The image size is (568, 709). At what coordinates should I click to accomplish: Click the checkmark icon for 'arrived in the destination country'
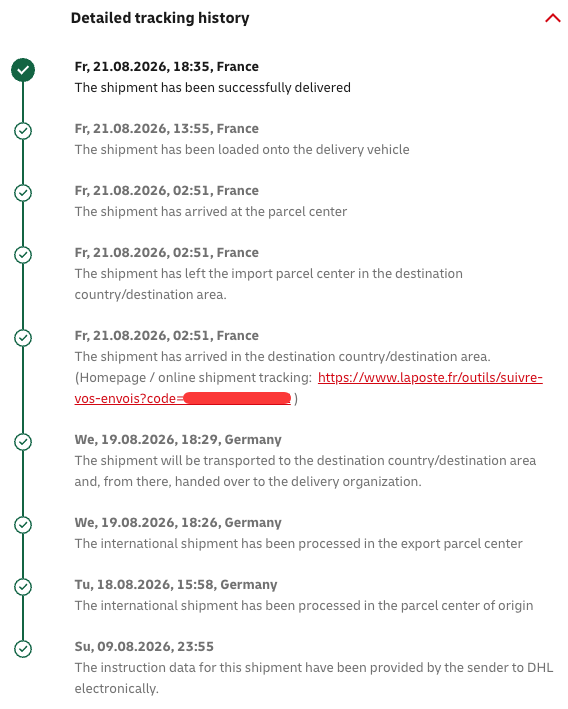pos(23,338)
